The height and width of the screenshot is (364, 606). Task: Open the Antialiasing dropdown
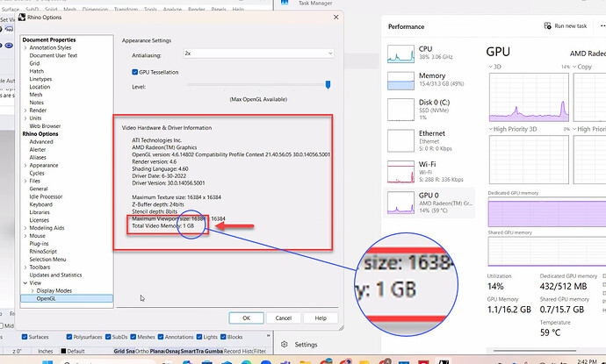(258, 54)
